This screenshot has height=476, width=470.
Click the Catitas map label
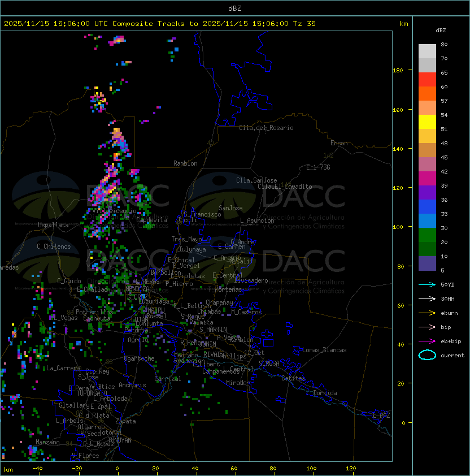[293, 378]
